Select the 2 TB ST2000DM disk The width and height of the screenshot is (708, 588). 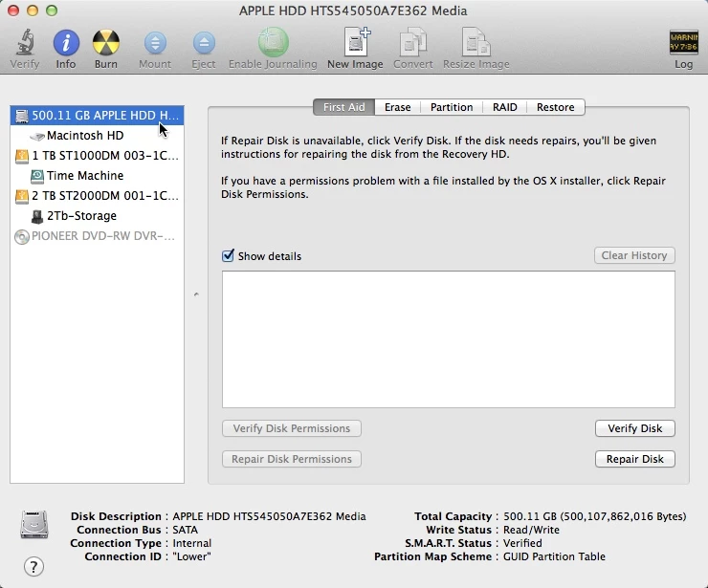(x=97, y=196)
